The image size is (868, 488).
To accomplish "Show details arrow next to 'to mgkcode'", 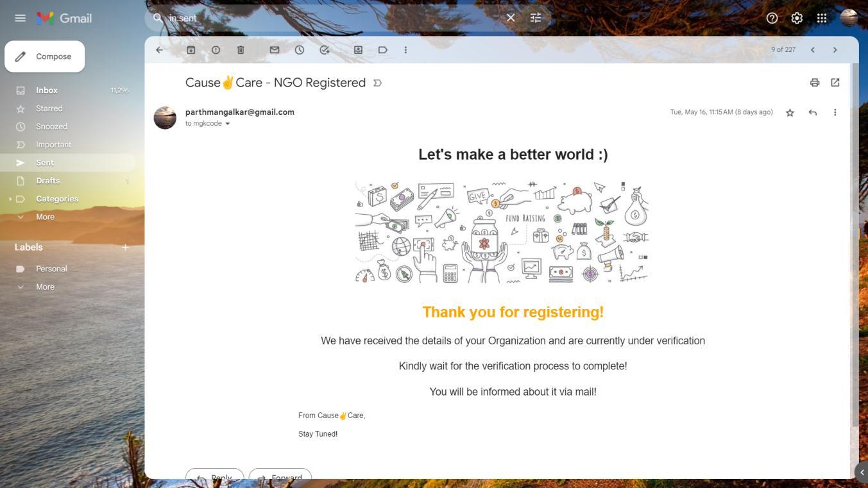I will point(227,124).
